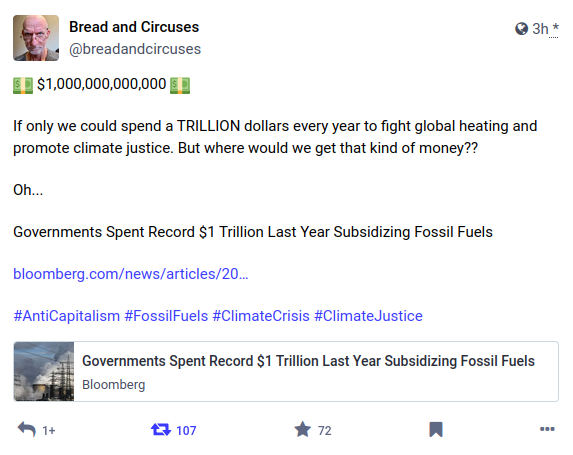Click the edited asterisk marker
The image size is (573, 455).
click(555, 28)
